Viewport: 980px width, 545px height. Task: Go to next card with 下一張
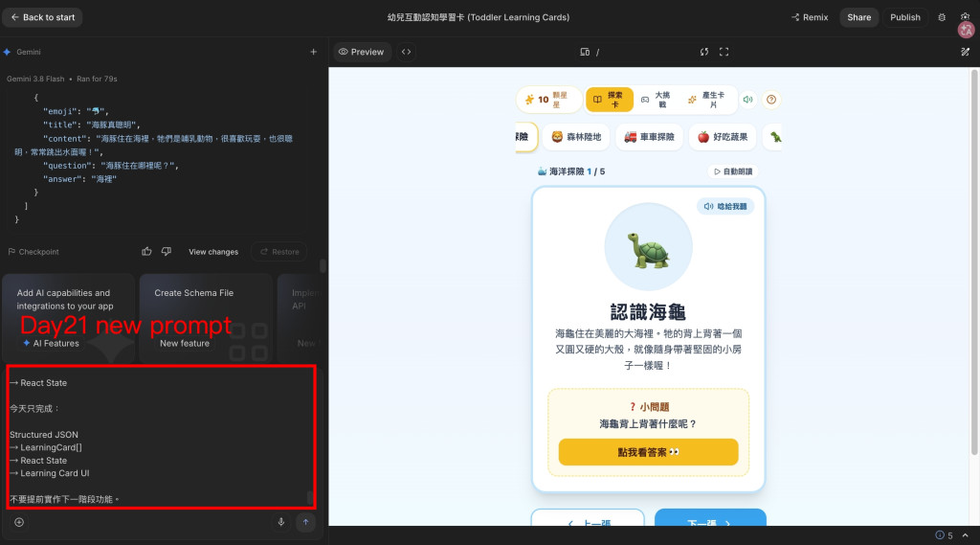click(x=710, y=518)
